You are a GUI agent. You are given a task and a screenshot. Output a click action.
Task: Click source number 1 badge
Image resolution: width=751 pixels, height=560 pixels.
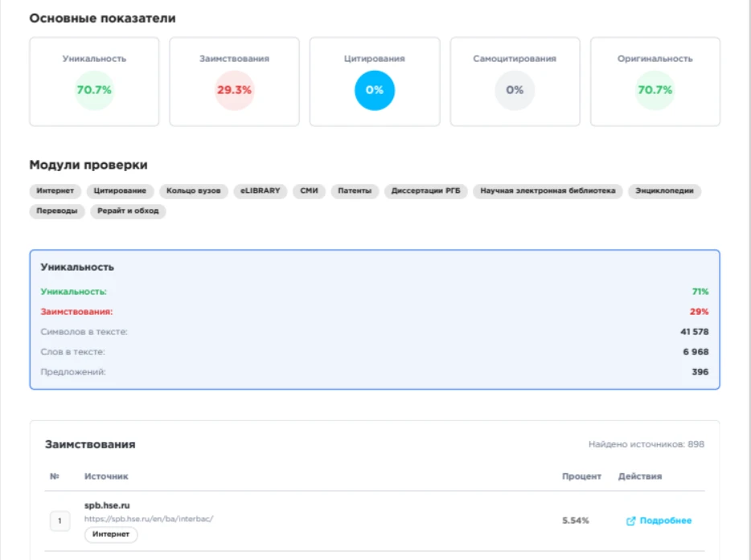pyautogui.click(x=60, y=521)
